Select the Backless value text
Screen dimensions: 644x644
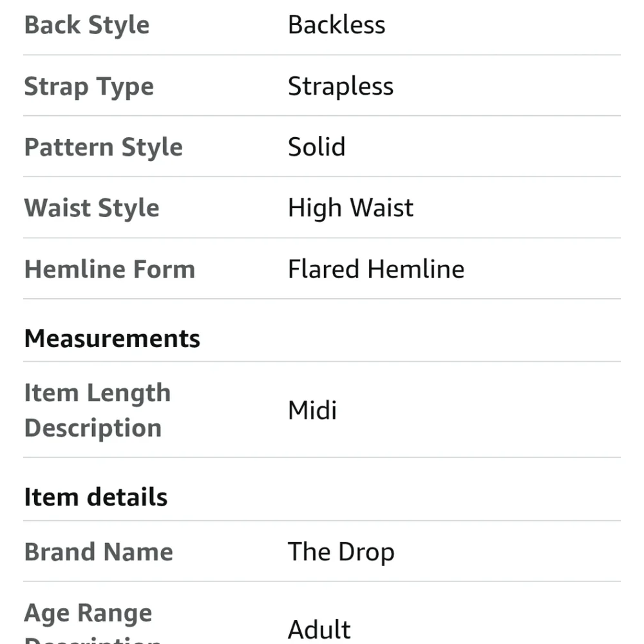(336, 25)
